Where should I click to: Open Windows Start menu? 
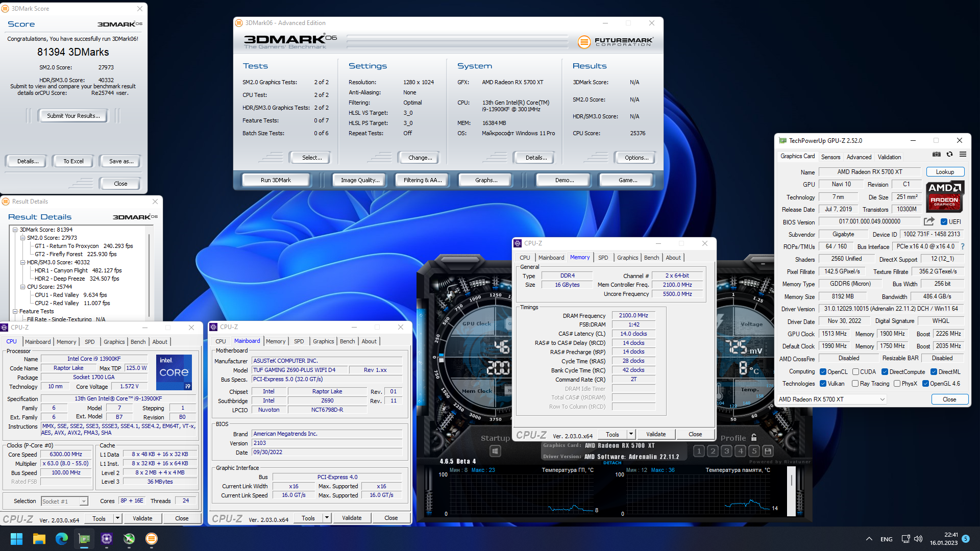(x=16, y=539)
